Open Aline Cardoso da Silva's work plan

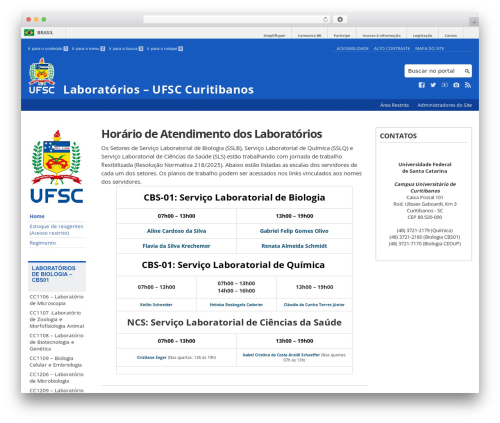click(177, 231)
